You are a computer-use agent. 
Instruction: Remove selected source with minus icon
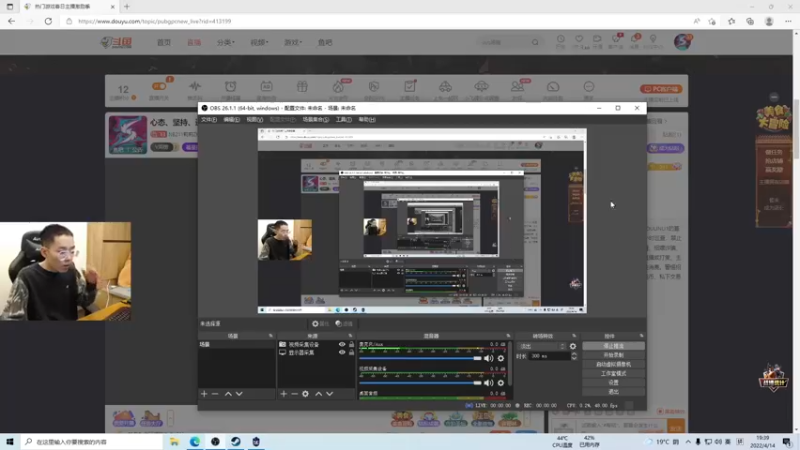pyautogui.click(x=294, y=394)
